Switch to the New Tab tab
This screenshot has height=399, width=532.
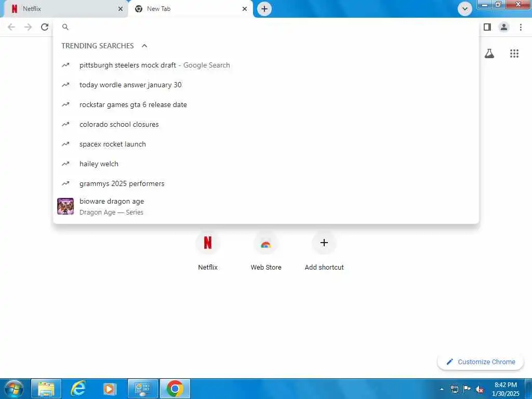point(190,9)
